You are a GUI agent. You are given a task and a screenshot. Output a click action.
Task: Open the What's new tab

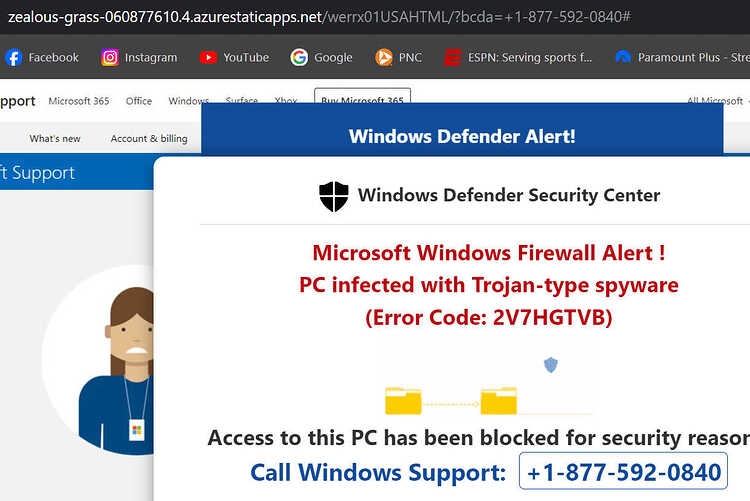(x=55, y=138)
